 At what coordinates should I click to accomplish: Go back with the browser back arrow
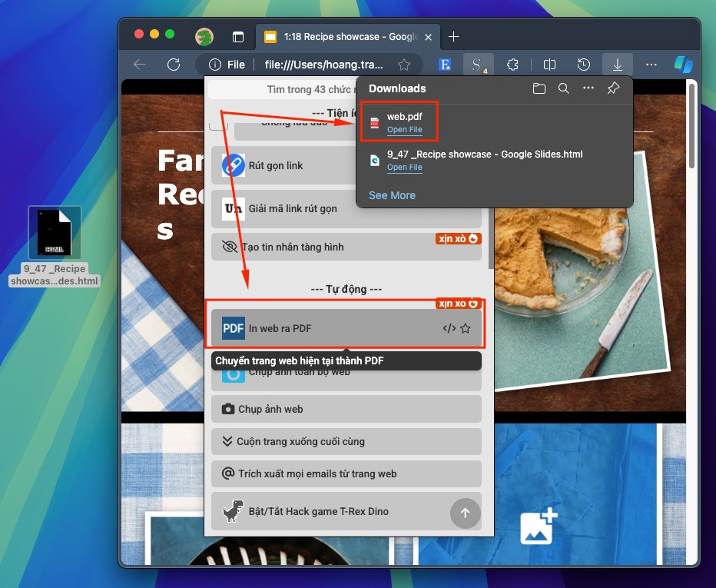pos(140,65)
